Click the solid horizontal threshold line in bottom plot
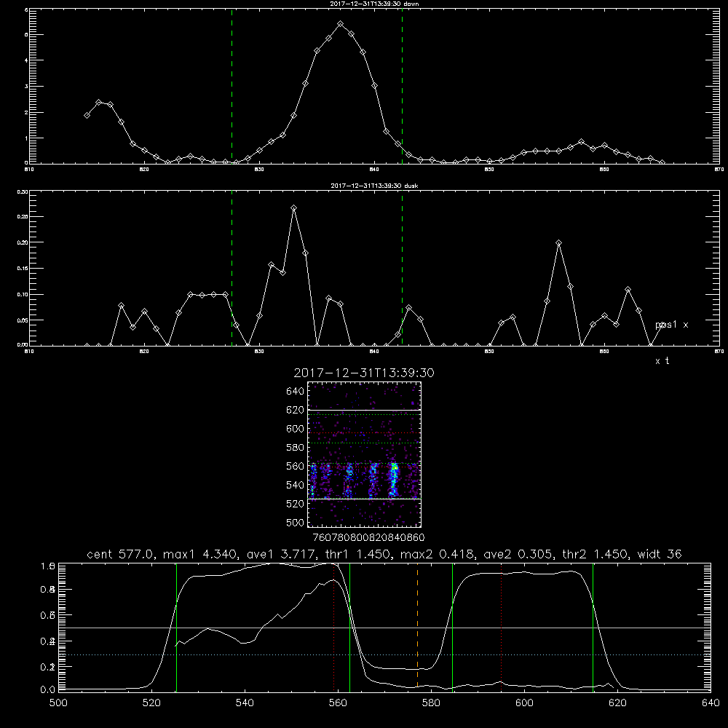728x728 pixels. pyautogui.click(x=384, y=628)
